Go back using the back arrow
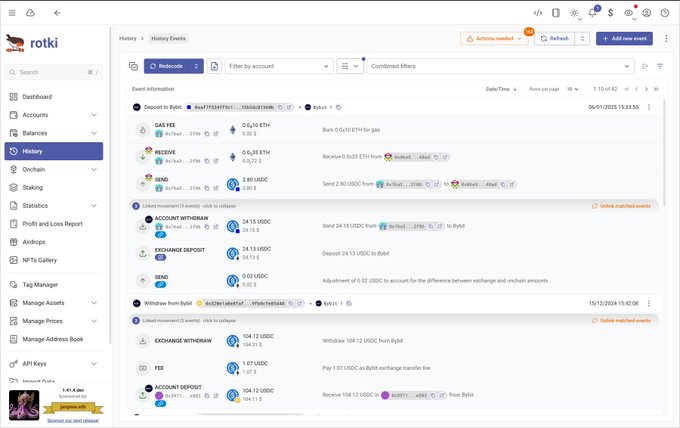Viewport: 680px width, 428px height. pos(57,13)
